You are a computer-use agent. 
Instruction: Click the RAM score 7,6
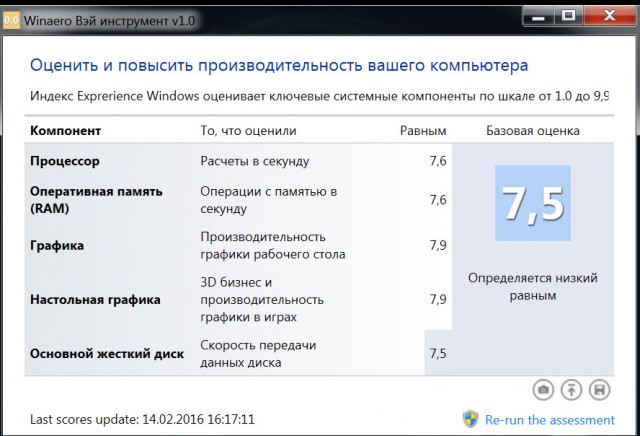point(438,200)
